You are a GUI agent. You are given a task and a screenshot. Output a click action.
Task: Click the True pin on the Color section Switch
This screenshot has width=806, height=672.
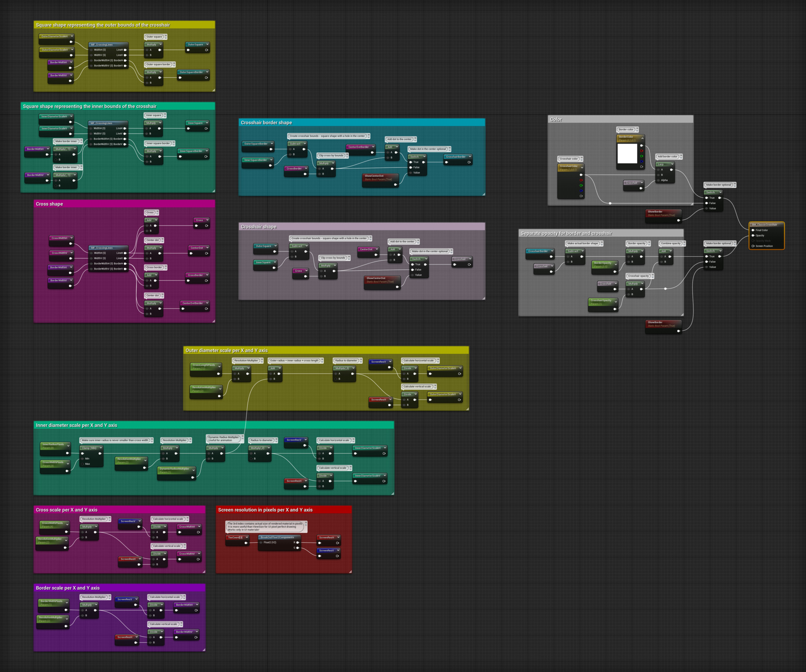tap(707, 198)
